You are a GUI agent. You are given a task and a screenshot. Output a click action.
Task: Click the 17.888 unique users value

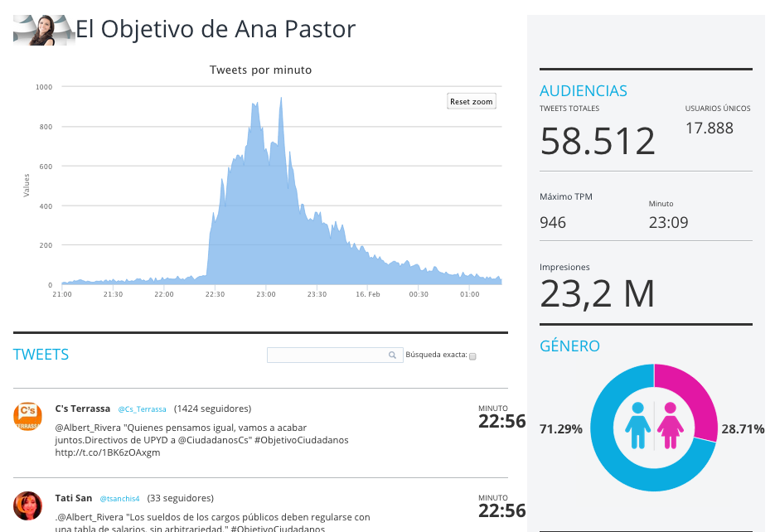pos(710,128)
